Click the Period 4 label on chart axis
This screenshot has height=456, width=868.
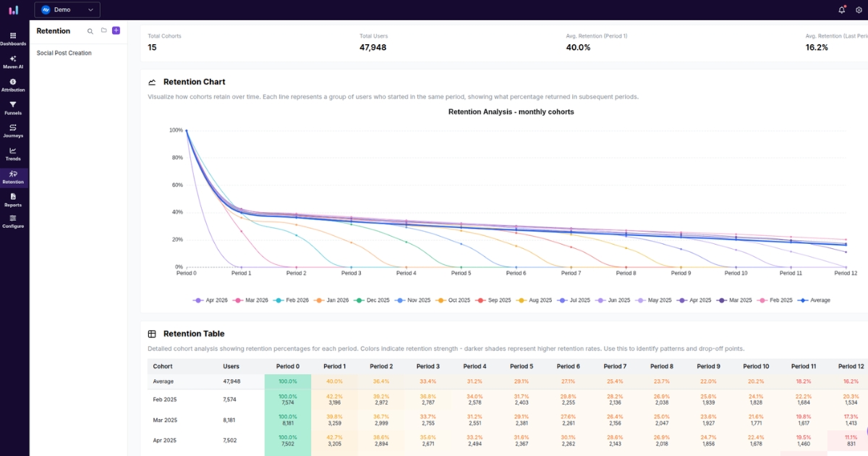pos(406,273)
